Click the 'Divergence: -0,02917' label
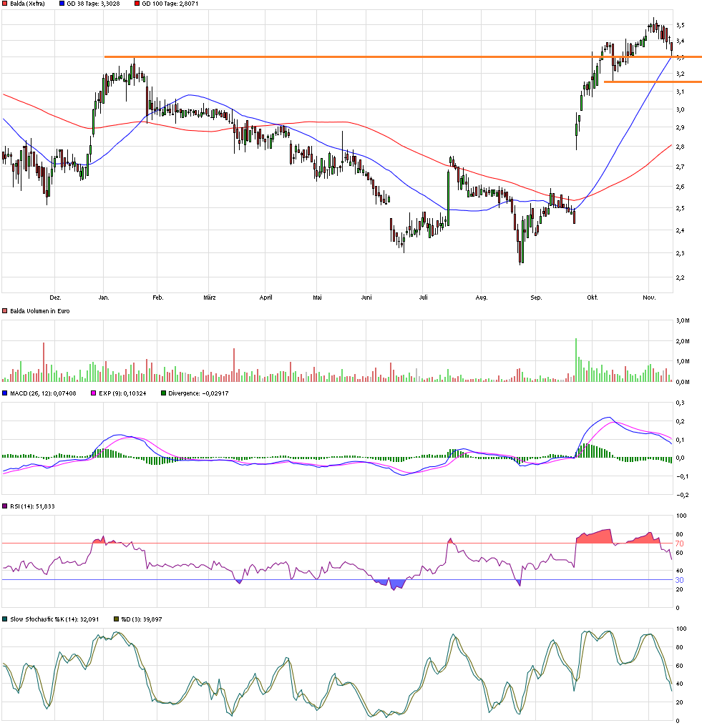 tap(198, 393)
